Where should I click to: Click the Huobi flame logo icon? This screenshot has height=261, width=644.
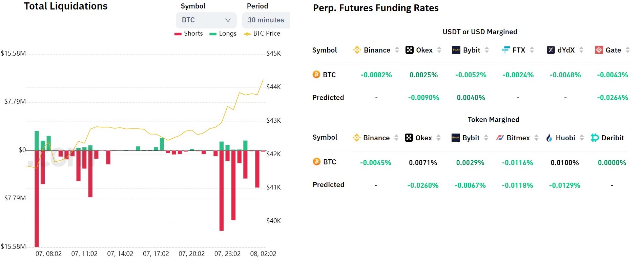coord(549,138)
